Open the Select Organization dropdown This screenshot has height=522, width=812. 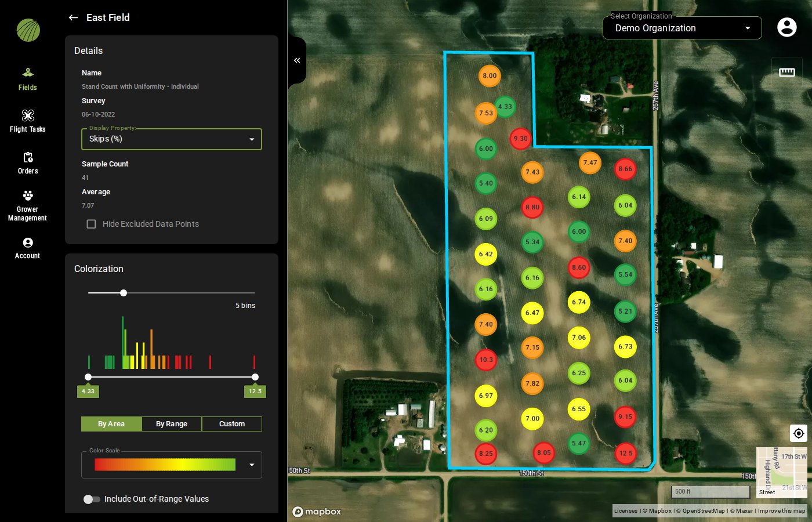point(682,28)
